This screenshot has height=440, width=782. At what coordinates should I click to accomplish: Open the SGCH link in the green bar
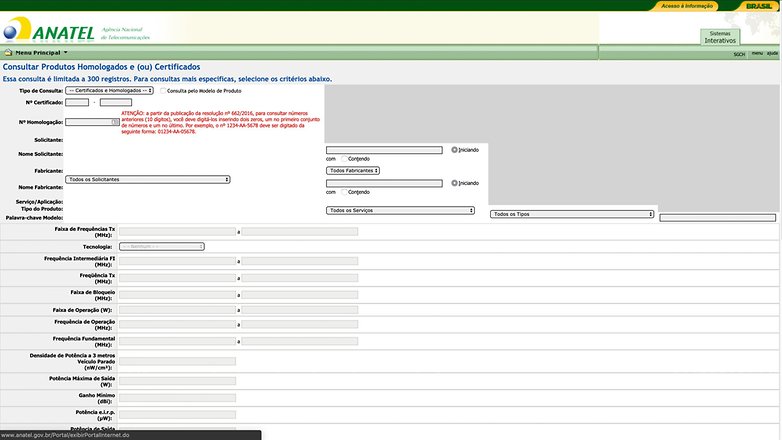click(739, 54)
